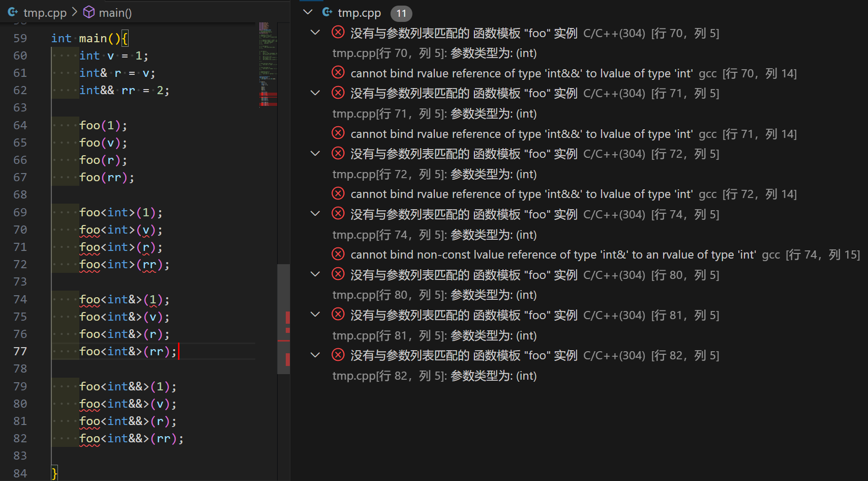Image resolution: width=868 pixels, height=481 pixels.
Task: Click error icon of C/C++(304) row 74 entry
Action: click(338, 214)
